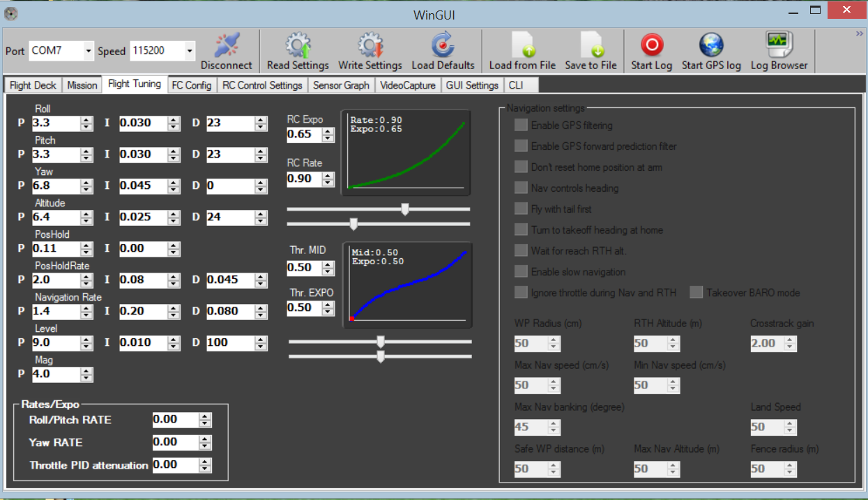
Task: Expand the toolbar overflow chevron
Action: 859,33
